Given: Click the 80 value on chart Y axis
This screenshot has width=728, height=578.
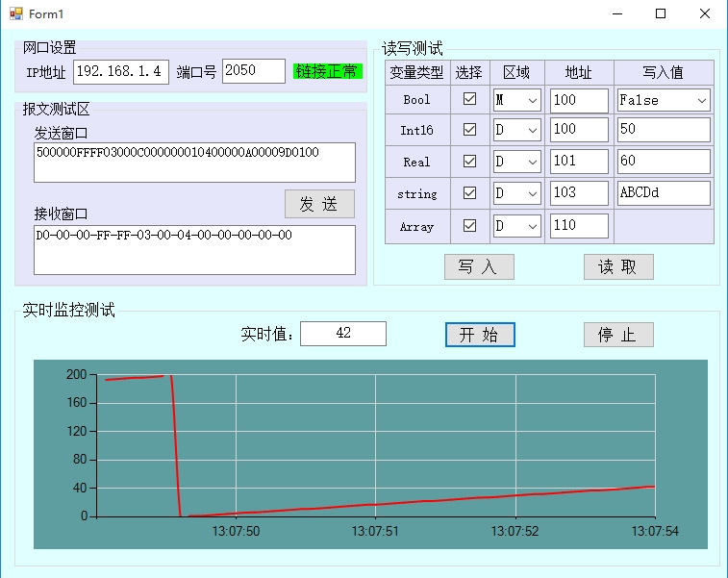Looking at the screenshot, I should [80, 460].
